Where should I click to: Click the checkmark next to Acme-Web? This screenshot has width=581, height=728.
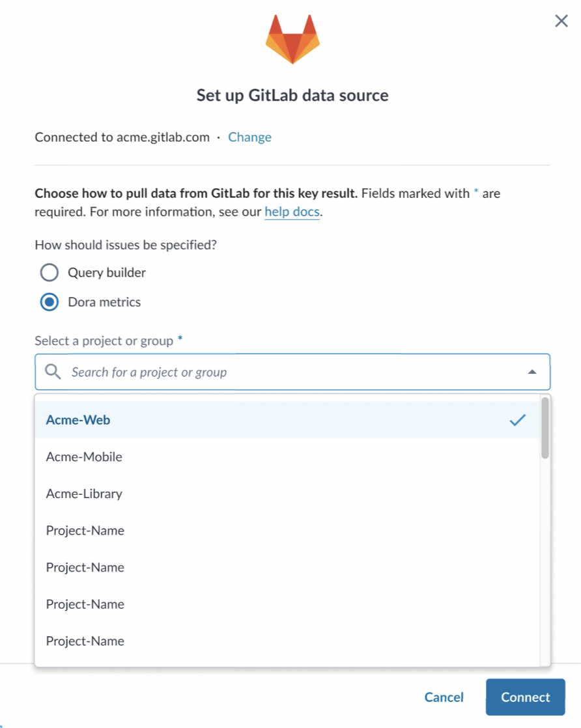click(517, 420)
